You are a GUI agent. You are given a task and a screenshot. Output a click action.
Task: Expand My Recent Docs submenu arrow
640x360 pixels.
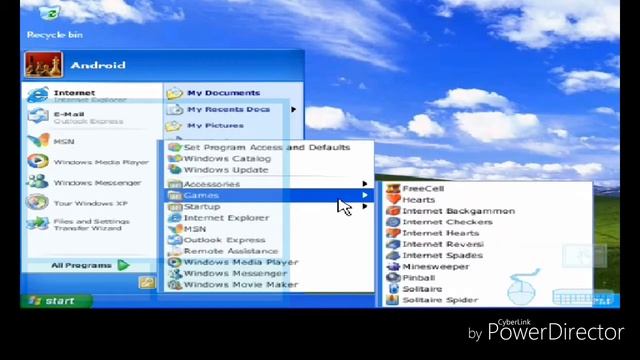tap(293, 109)
